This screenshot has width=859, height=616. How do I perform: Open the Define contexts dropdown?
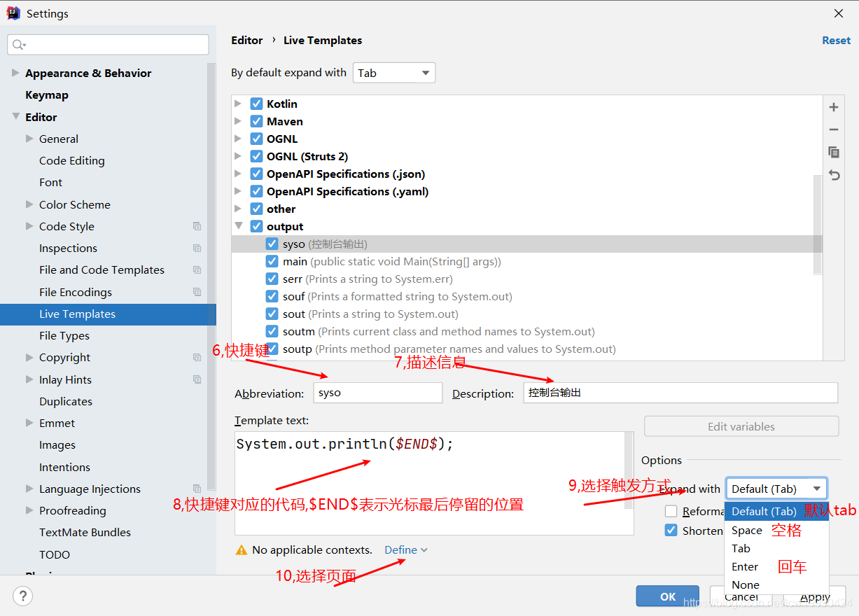(x=406, y=550)
